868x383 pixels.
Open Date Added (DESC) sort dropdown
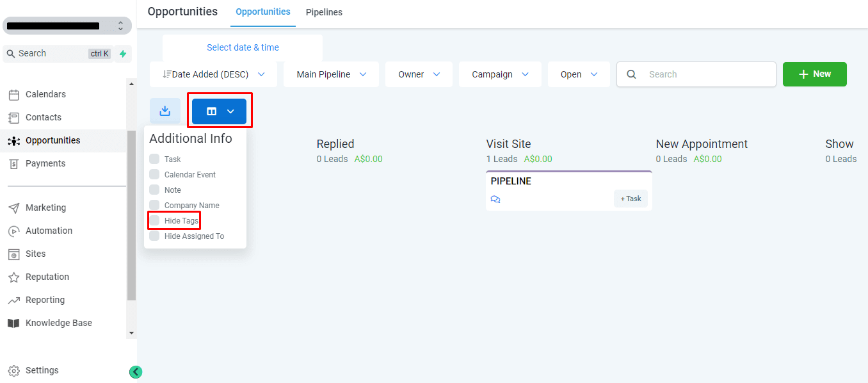[x=213, y=74]
